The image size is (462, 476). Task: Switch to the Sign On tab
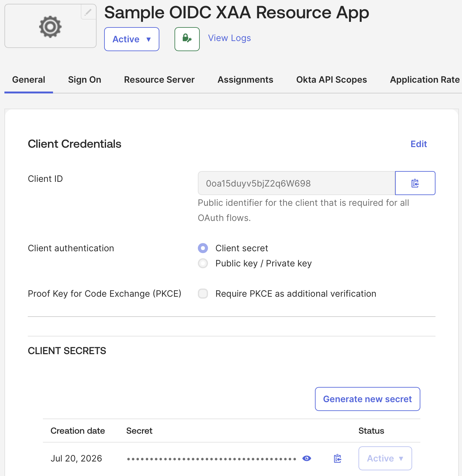click(85, 80)
